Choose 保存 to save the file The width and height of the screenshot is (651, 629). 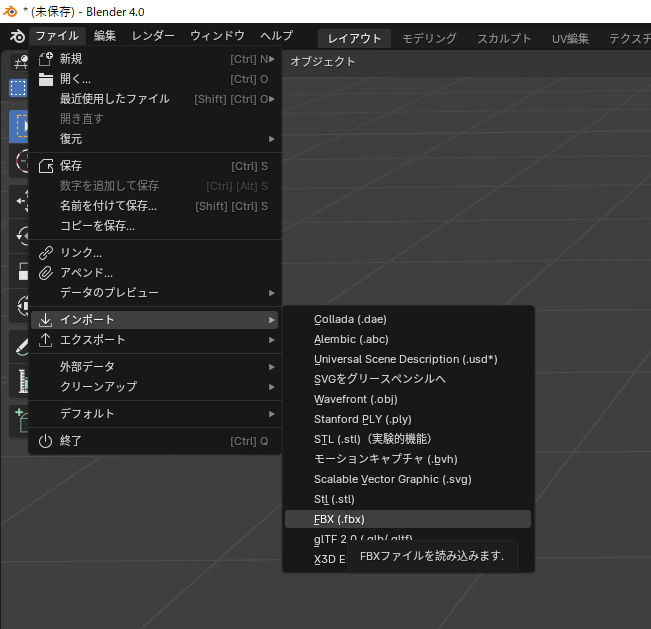[155, 166]
